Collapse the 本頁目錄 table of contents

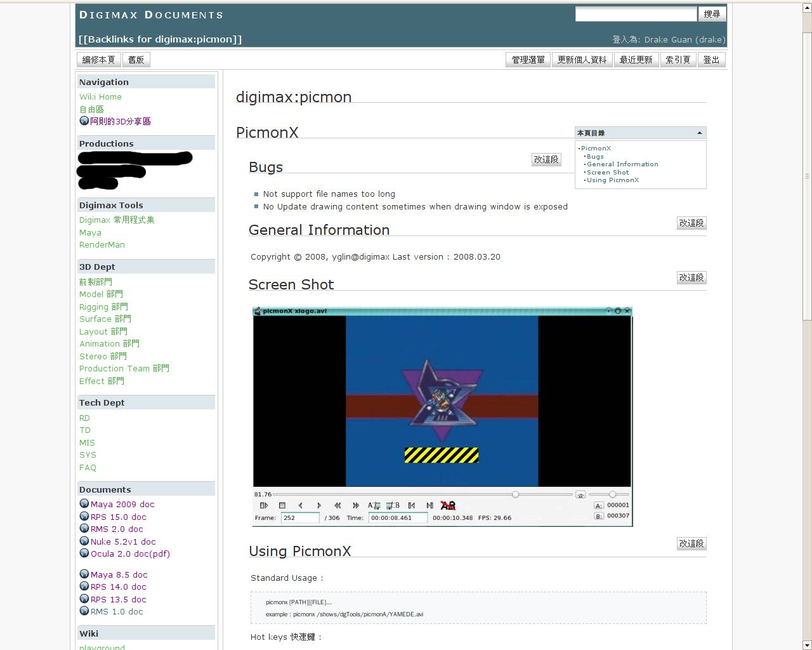(x=699, y=133)
